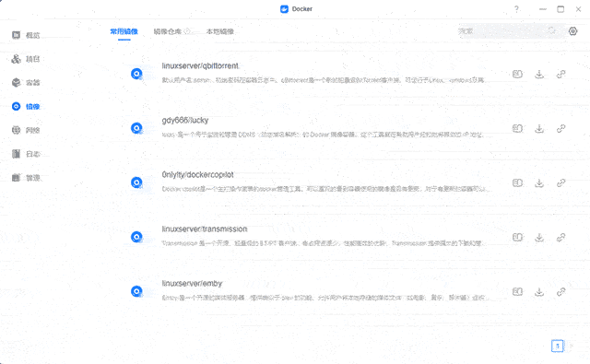Open the 概览 overview in the sidebar
Viewport: 590px width, 364px height.
pyautogui.click(x=26, y=35)
